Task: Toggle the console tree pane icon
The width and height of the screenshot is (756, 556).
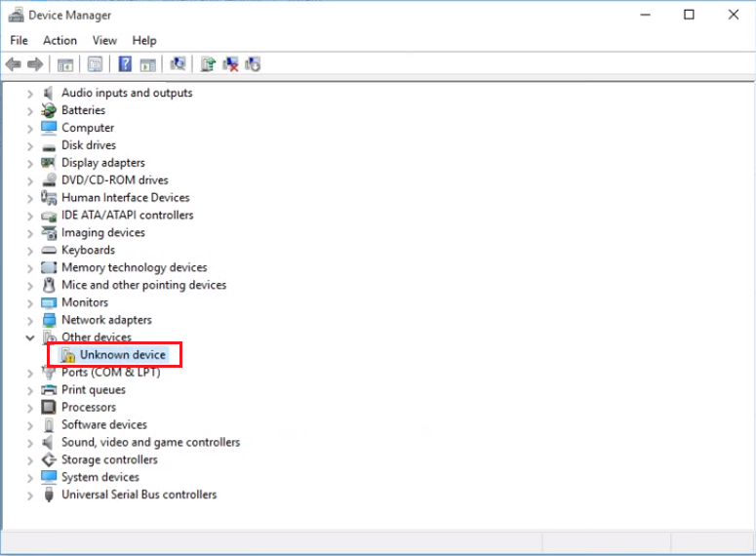Action: pyautogui.click(x=65, y=64)
